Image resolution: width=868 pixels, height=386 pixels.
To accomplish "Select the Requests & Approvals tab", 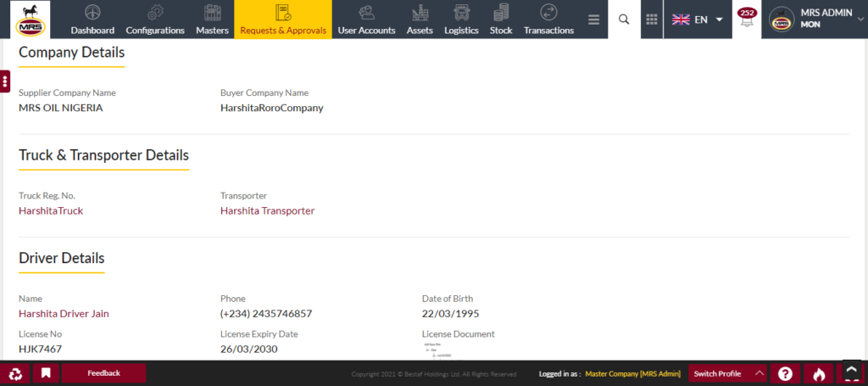I will tap(283, 20).
